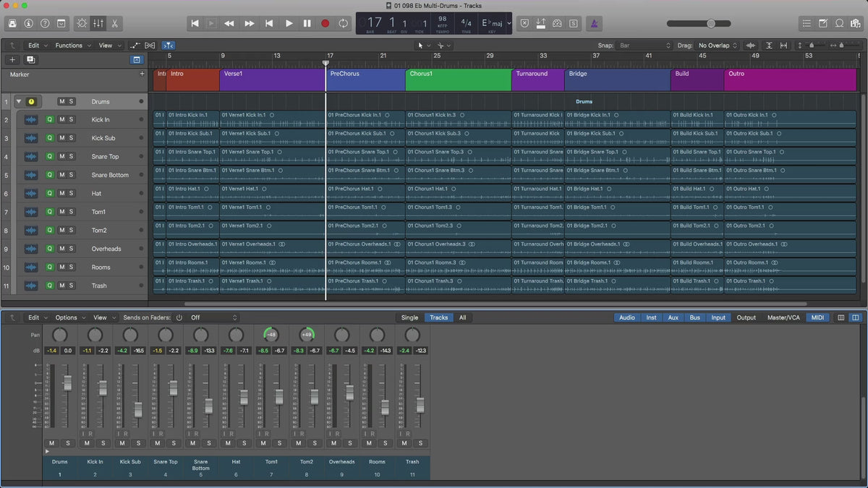Image resolution: width=868 pixels, height=488 pixels.
Task: Mute the Kick In track
Action: 61,120
